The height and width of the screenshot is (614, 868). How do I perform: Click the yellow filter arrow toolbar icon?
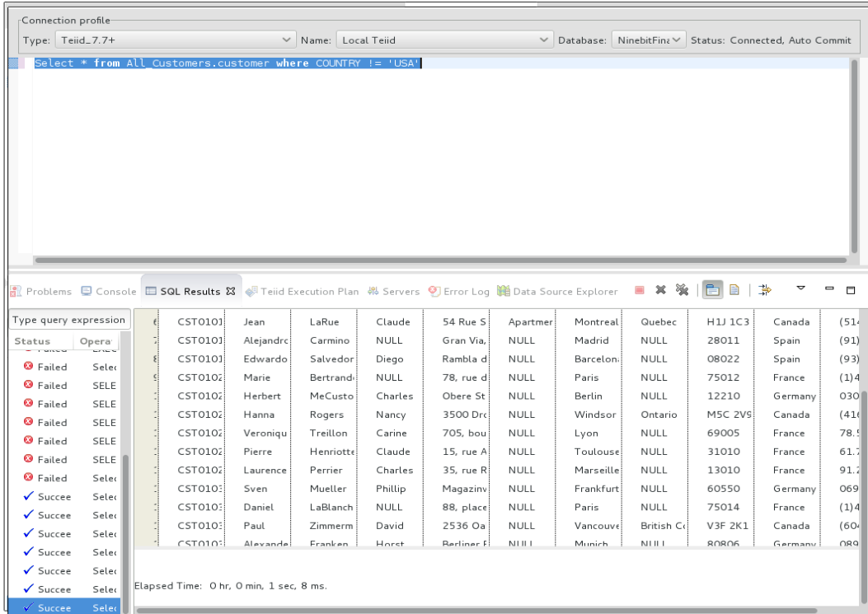click(765, 289)
